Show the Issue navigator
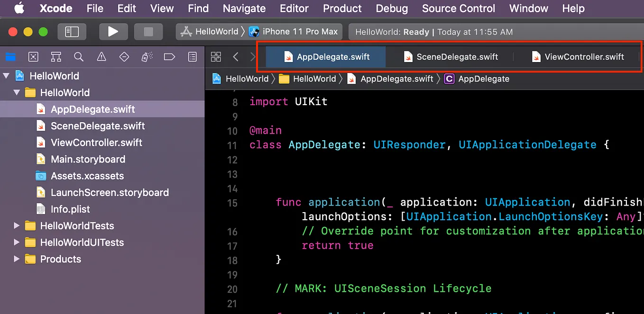 (101, 57)
